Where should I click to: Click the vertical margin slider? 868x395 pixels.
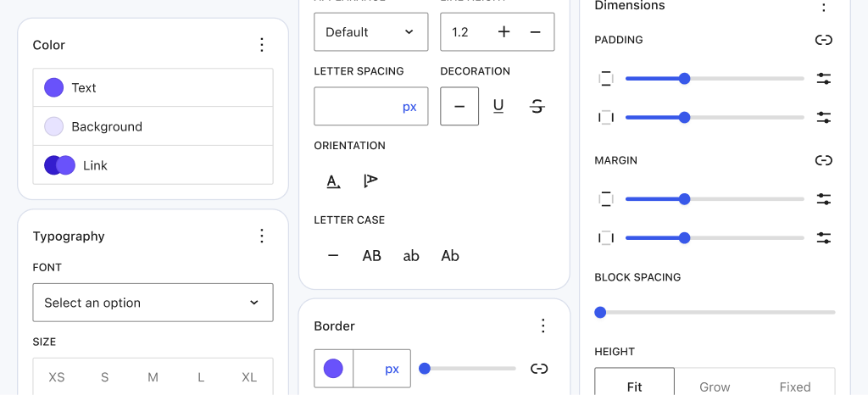tap(715, 199)
